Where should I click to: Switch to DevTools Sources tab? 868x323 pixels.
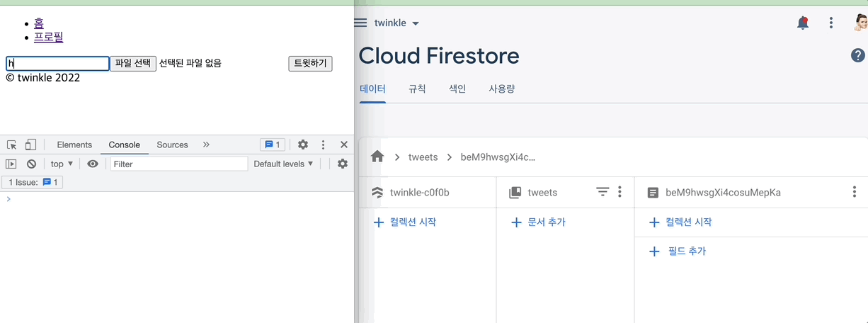(x=172, y=144)
